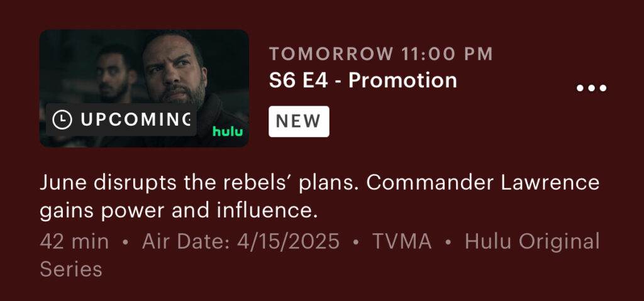This screenshot has height=301, width=644.
Task: Click the S6 E4 episode number text
Action: (298, 80)
